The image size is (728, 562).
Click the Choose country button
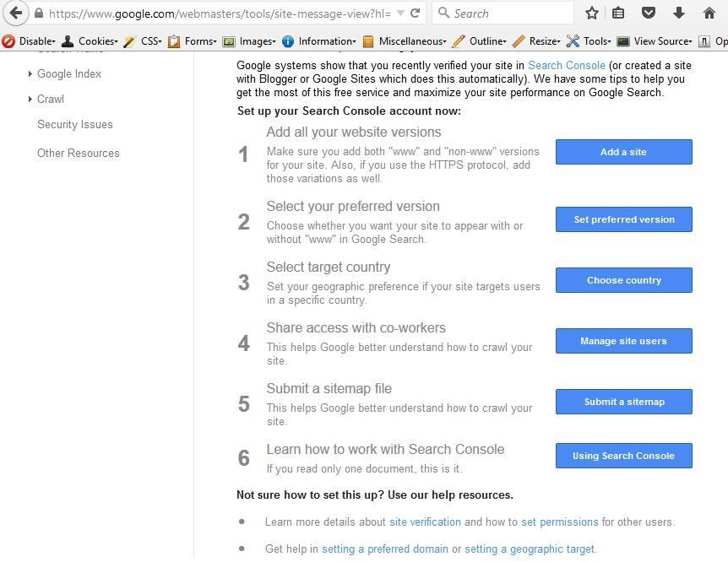click(623, 280)
